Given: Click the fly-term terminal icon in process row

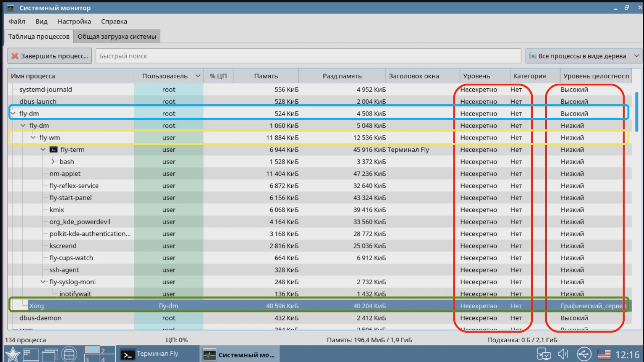Looking at the screenshot, I should (53, 150).
